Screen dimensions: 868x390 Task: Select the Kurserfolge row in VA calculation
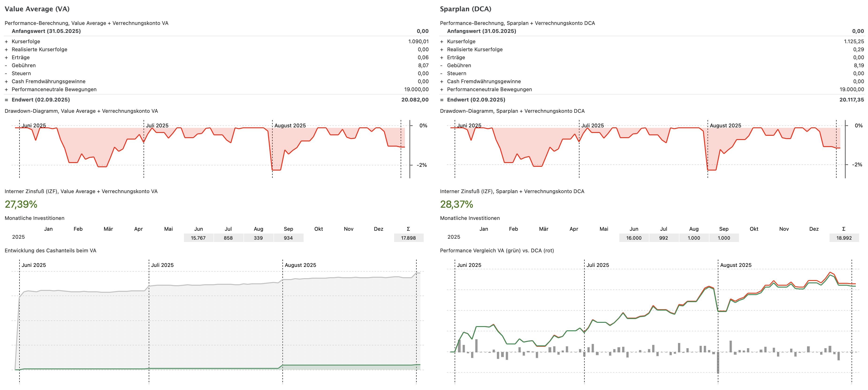pyautogui.click(x=26, y=42)
